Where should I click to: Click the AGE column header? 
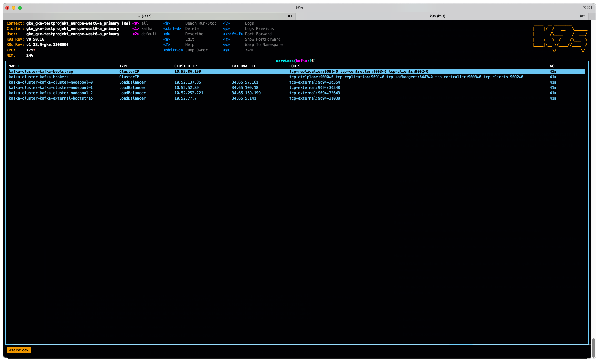[553, 66]
